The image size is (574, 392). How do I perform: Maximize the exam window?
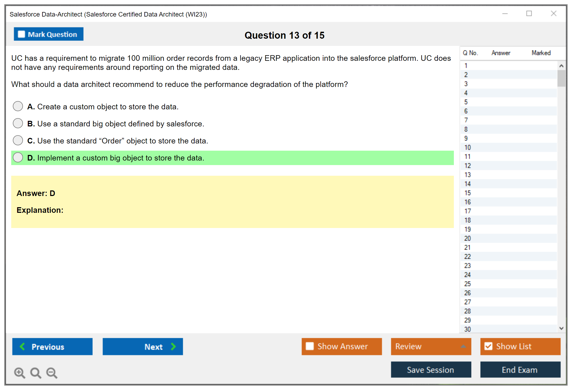click(x=529, y=14)
